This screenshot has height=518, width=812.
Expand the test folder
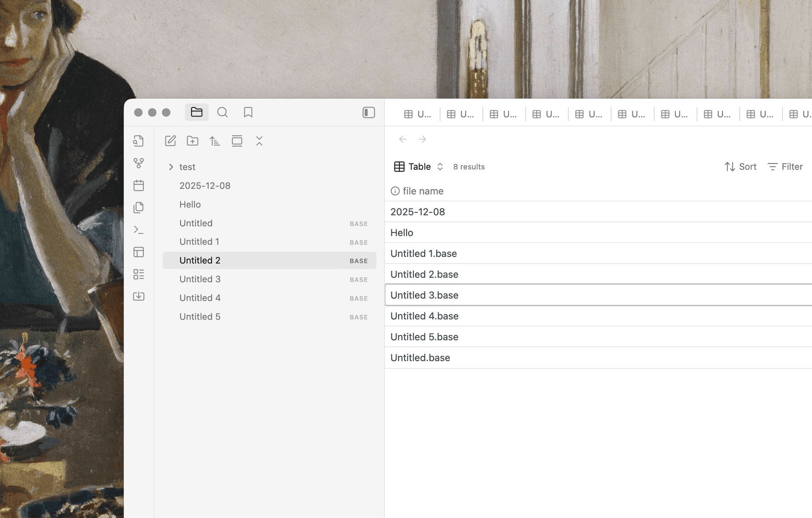pos(171,167)
